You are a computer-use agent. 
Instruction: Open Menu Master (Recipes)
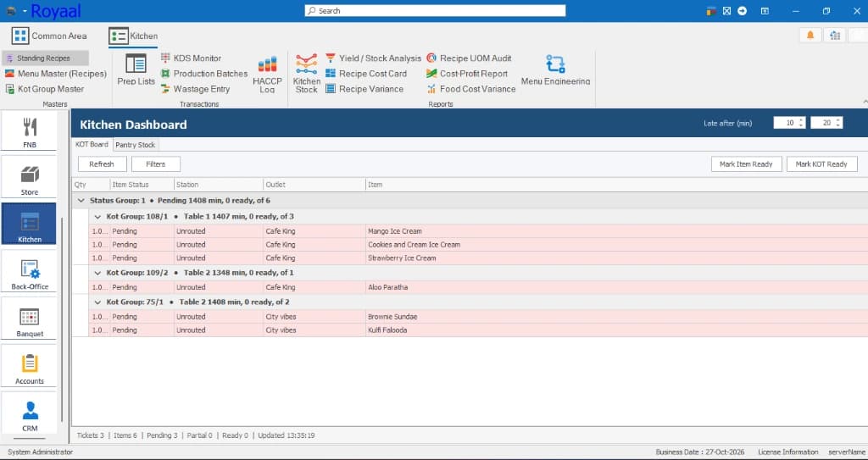pyautogui.click(x=55, y=74)
